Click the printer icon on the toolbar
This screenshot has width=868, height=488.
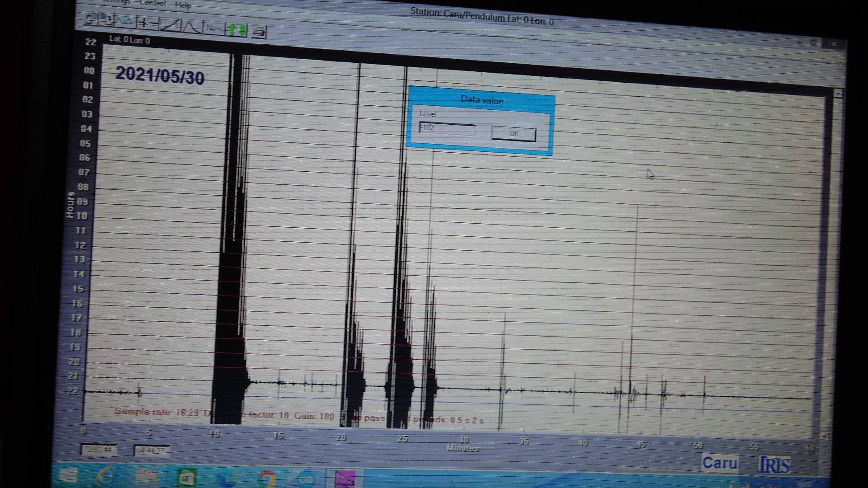pos(259,32)
